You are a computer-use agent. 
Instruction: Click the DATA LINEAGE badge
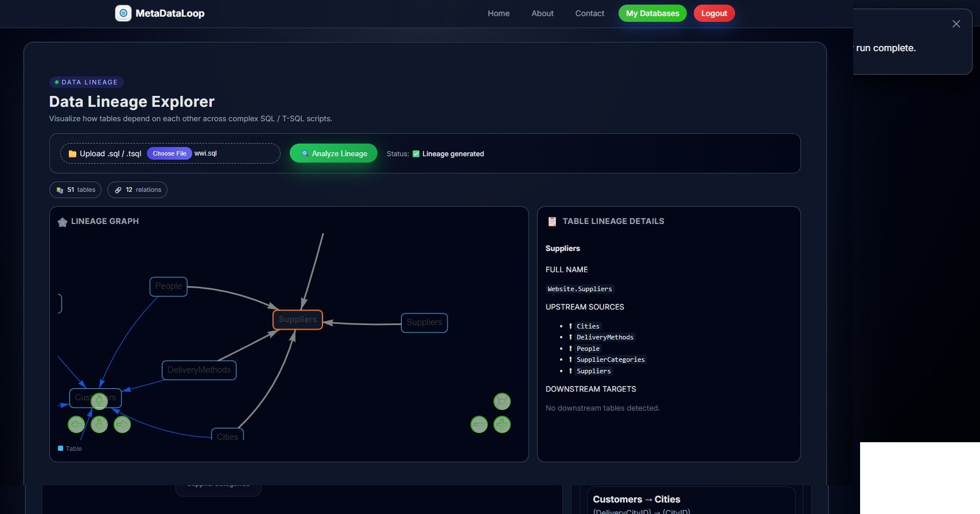point(87,82)
